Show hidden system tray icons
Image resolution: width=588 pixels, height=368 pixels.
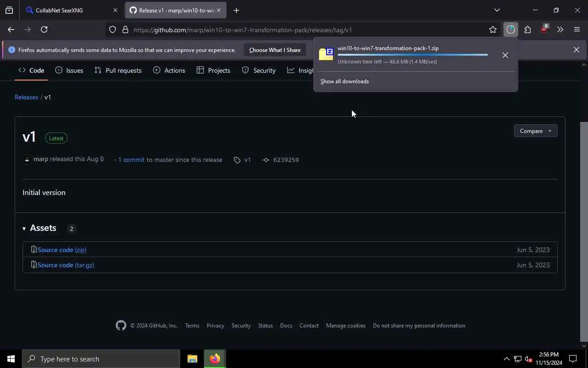[506, 359]
